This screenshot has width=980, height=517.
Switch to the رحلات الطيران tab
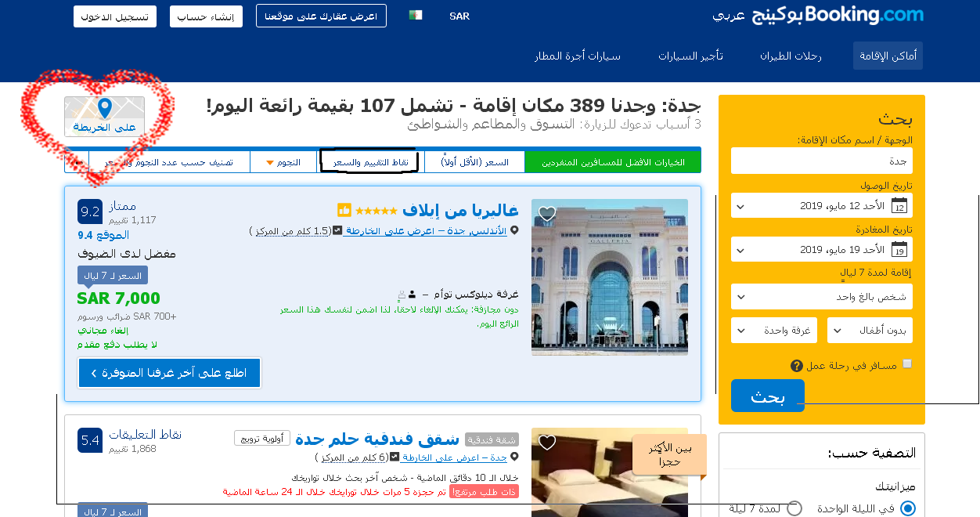click(791, 55)
